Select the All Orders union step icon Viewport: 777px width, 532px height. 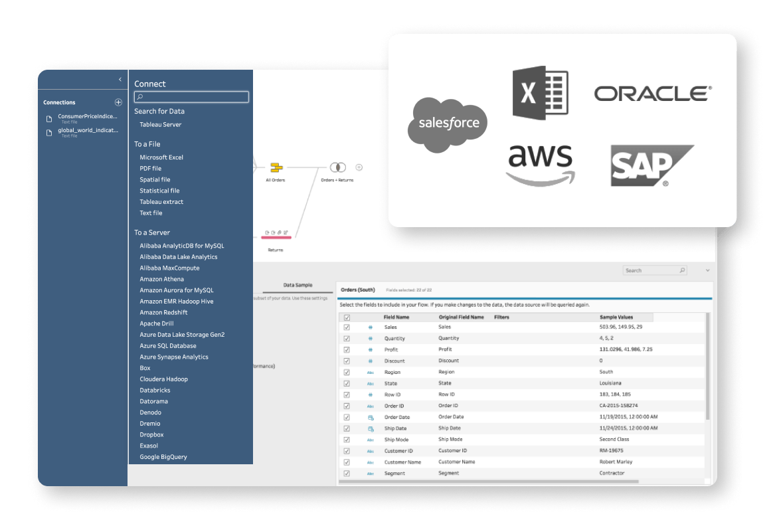(276, 167)
